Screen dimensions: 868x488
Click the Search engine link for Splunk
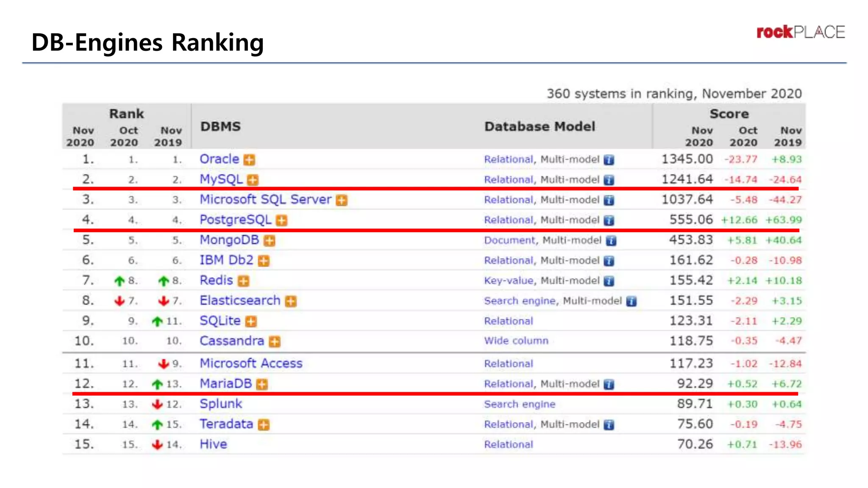pyautogui.click(x=520, y=404)
